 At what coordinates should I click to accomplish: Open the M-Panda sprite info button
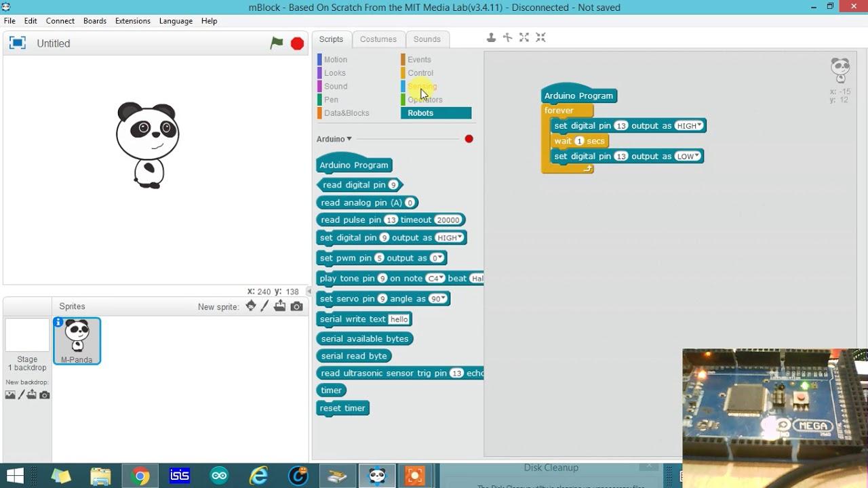point(59,323)
